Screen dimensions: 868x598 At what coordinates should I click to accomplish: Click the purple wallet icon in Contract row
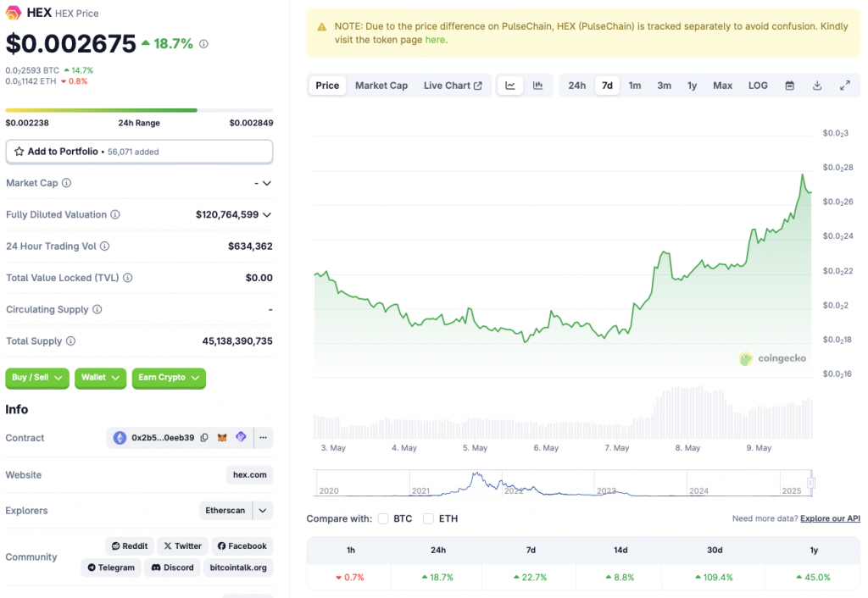[x=241, y=436]
